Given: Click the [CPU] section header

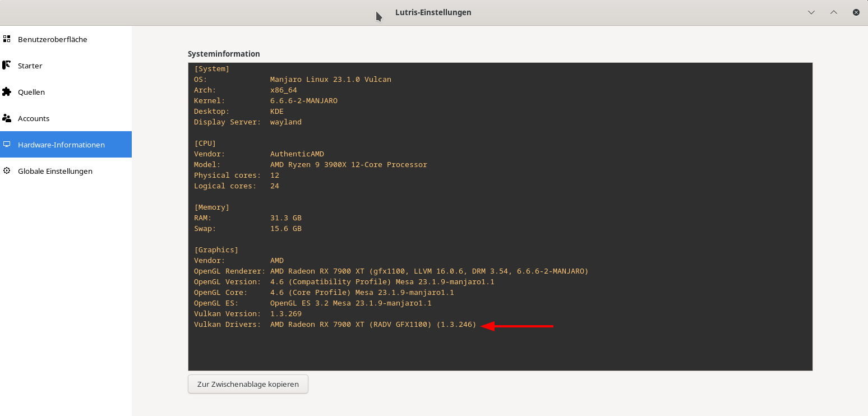Looking at the screenshot, I should coord(205,143).
